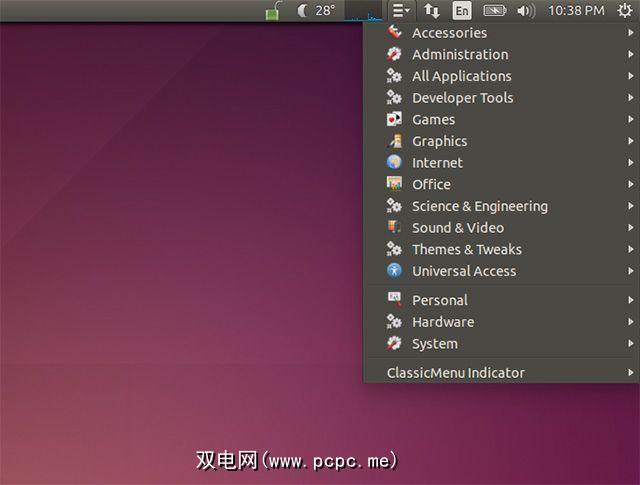Open the Developer Tools menu entry
Screen dimensions: 640x485
click(x=501, y=97)
